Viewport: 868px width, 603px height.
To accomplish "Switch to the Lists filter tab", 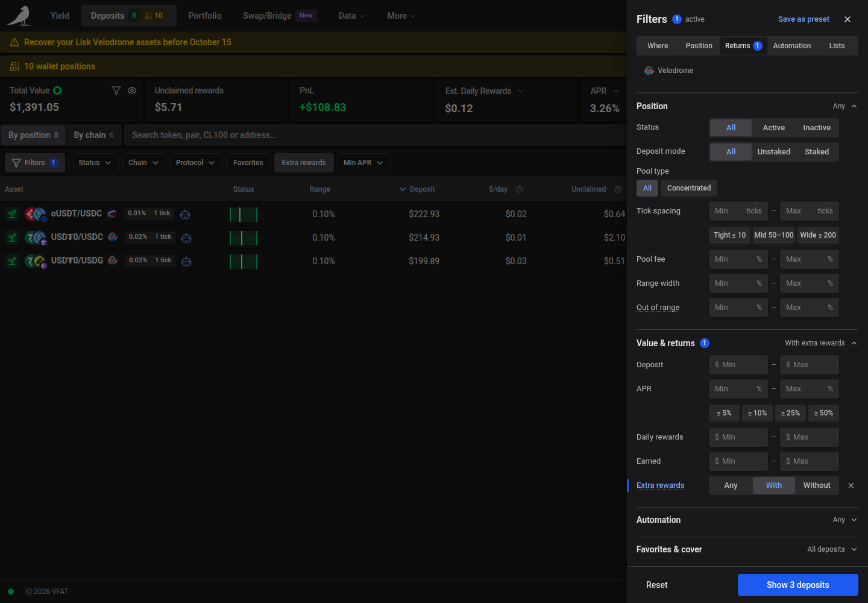I will (837, 46).
